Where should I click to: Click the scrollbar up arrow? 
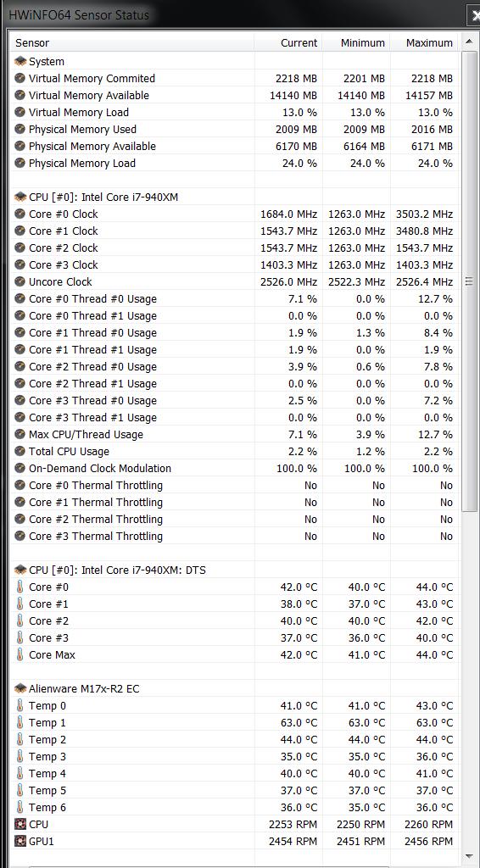(470, 42)
